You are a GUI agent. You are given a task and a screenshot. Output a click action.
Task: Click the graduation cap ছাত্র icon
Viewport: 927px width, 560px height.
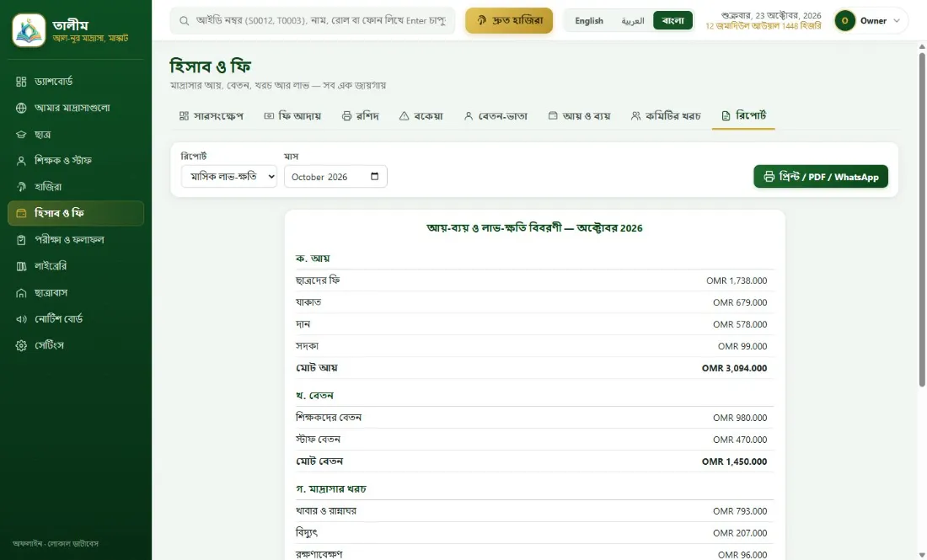(x=21, y=135)
